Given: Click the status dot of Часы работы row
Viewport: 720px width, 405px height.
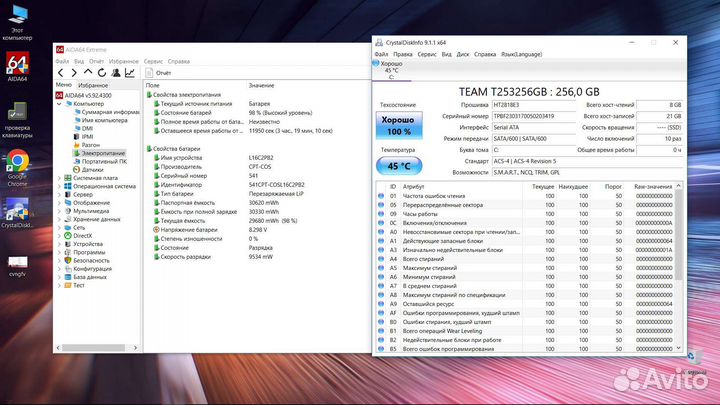Looking at the screenshot, I should point(381,214).
